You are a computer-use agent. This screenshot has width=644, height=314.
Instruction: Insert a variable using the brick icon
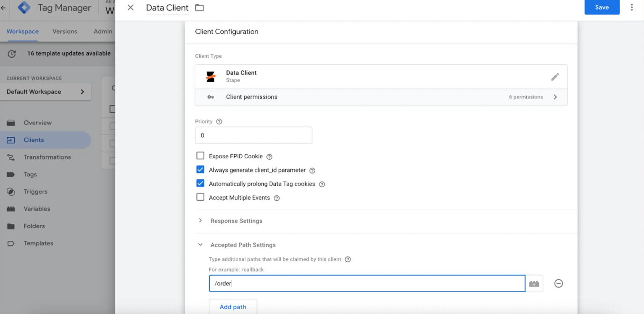point(534,284)
